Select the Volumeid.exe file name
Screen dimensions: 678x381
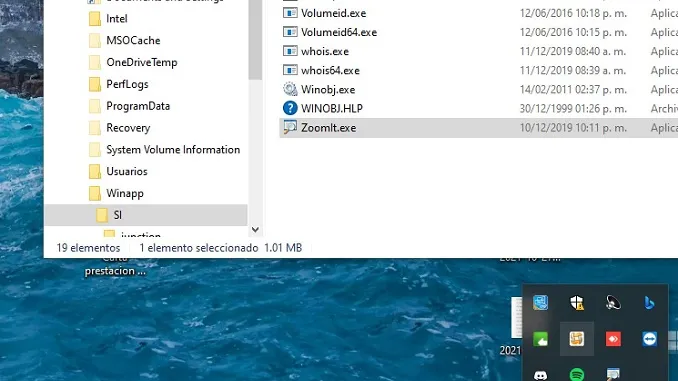(x=333, y=13)
